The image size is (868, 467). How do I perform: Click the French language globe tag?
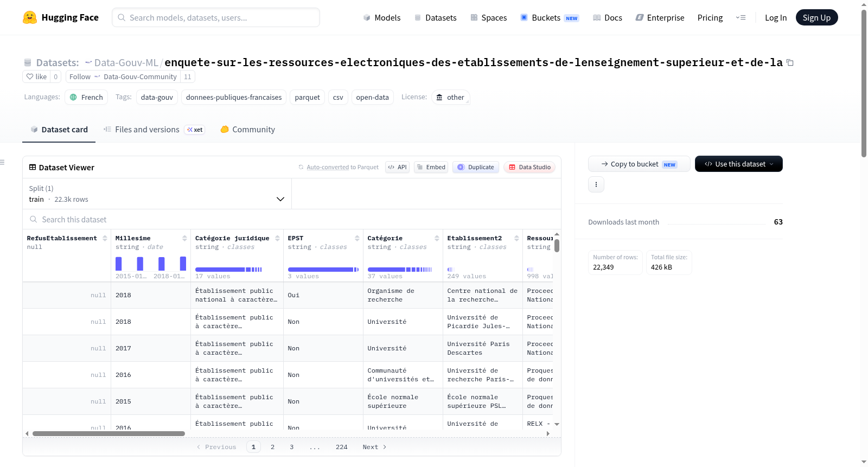(x=86, y=97)
